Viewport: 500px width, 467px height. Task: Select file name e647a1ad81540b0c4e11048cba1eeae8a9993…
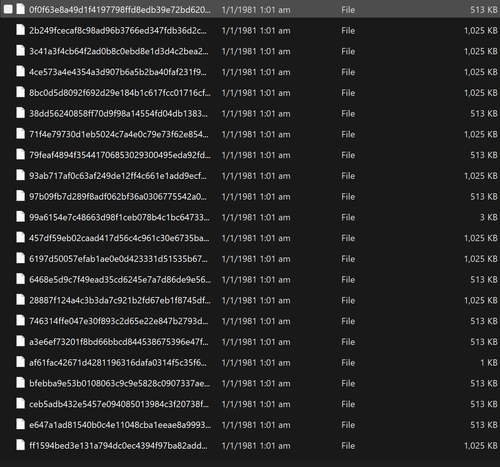coord(120,425)
